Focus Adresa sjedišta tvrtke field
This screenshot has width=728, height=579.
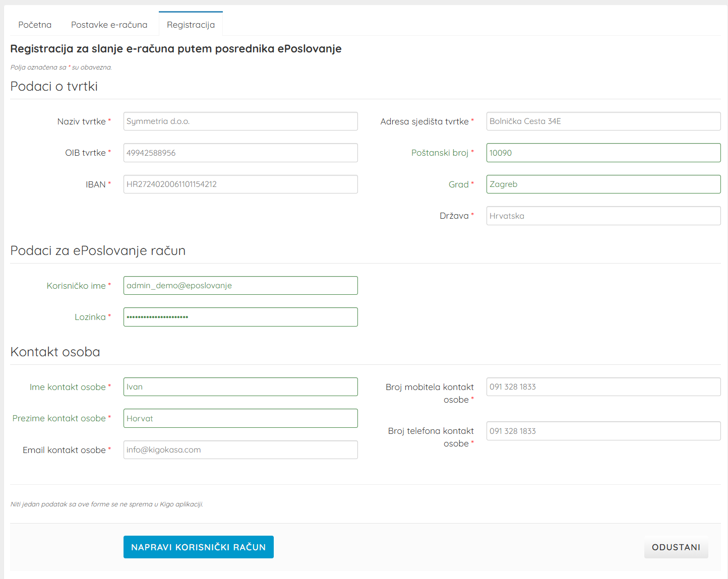pos(603,121)
